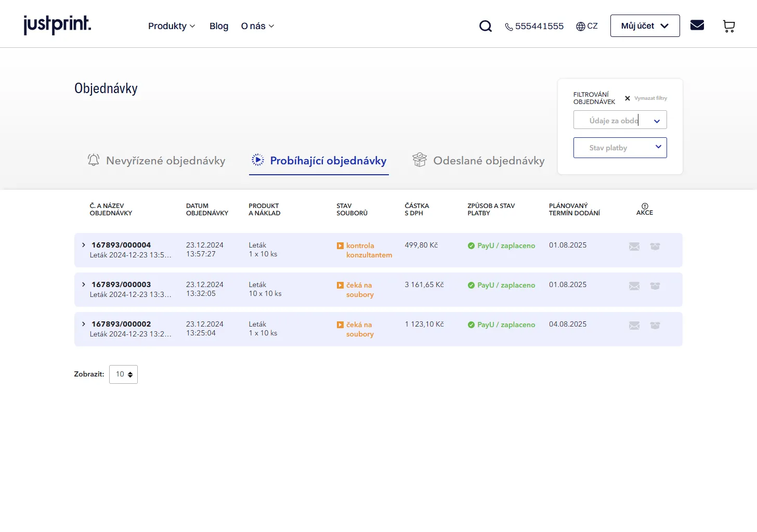Click 'PayU / zaplaceno' for order 167893/000002
This screenshot has width=757, height=532.
(x=506, y=325)
